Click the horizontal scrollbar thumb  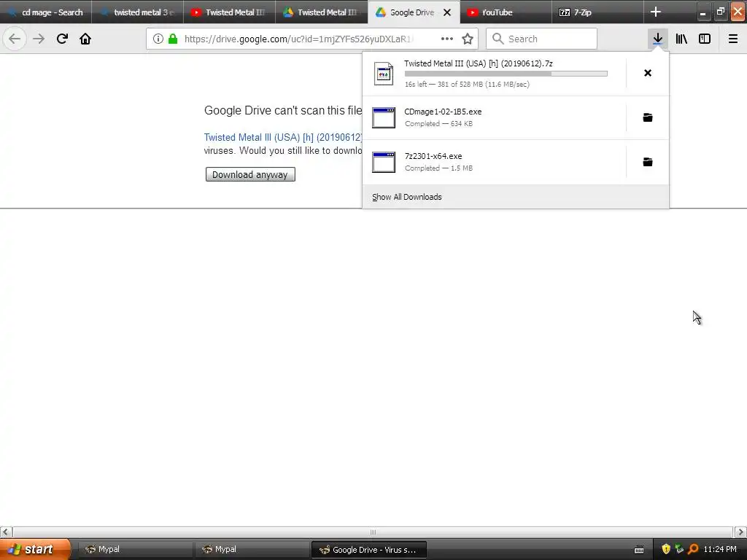pyautogui.click(x=373, y=532)
